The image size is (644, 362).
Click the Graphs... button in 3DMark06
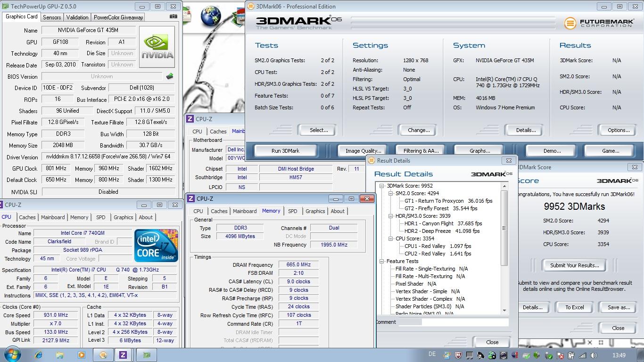coord(479,151)
